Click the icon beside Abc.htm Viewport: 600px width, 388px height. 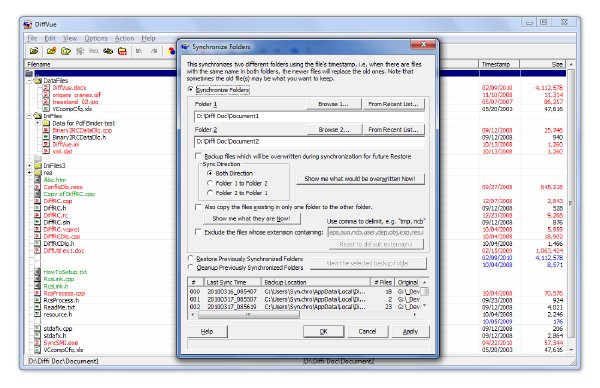point(38,180)
